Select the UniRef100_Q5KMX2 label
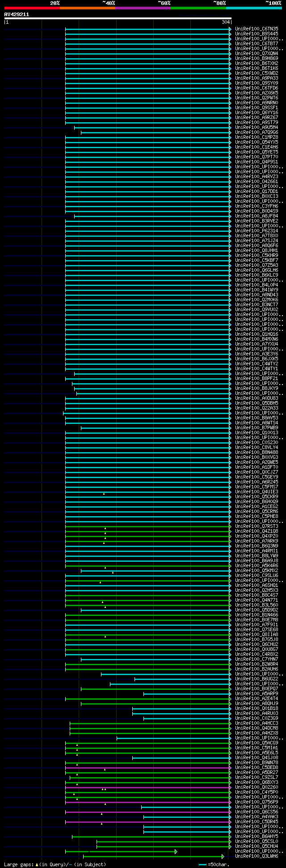Viewport: 286px width, 868px height. click(257, 570)
